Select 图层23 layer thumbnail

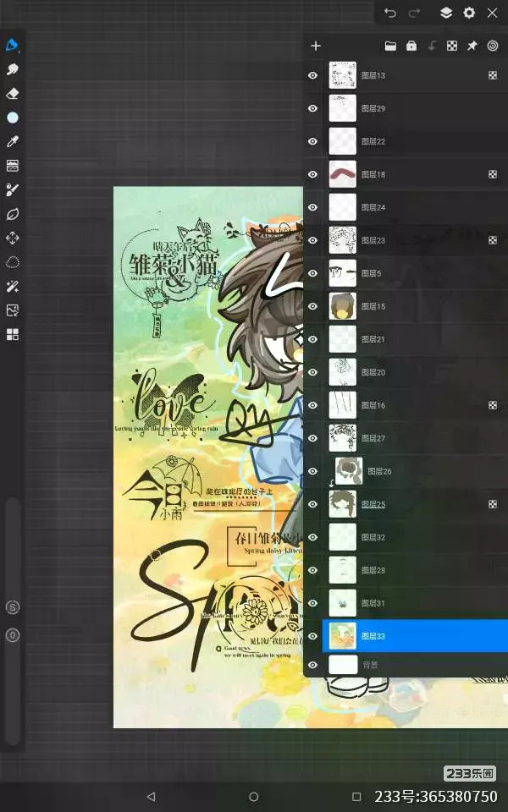pyautogui.click(x=343, y=240)
